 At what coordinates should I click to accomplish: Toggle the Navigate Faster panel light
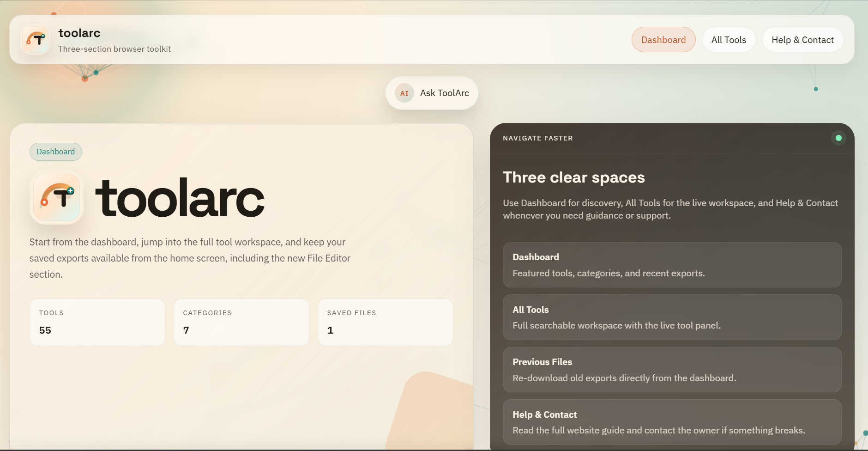(x=838, y=137)
